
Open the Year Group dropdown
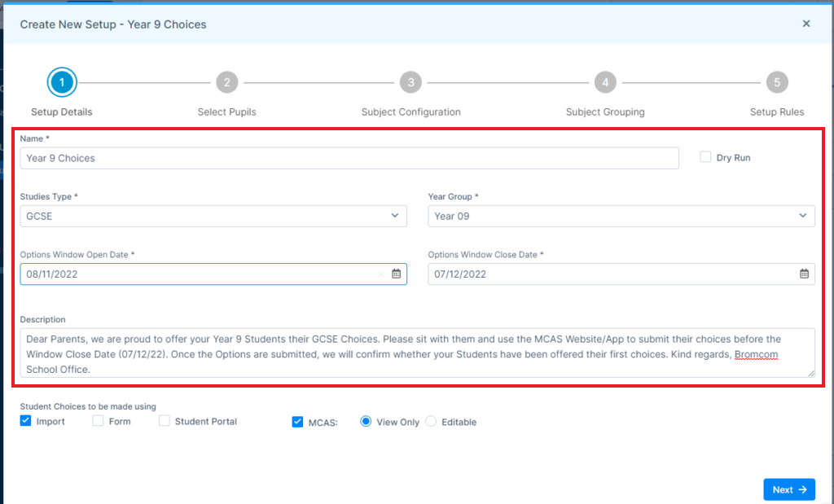[x=621, y=216]
